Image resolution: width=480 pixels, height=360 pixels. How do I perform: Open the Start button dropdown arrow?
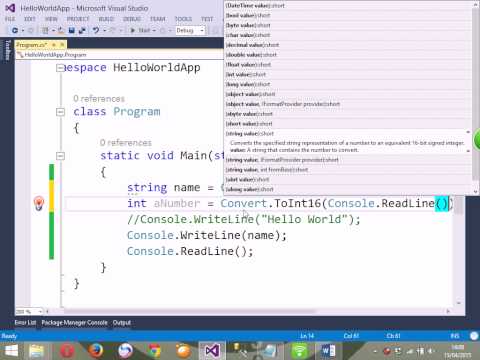(x=154, y=31)
